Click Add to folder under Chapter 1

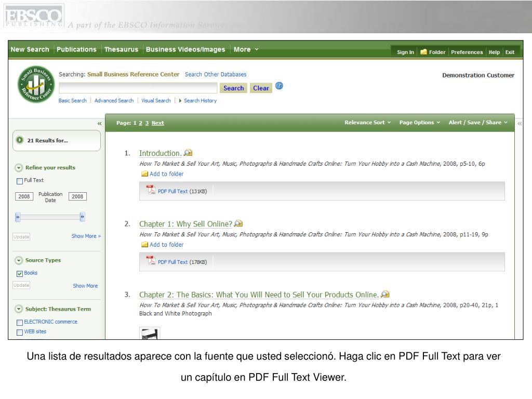(167, 245)
